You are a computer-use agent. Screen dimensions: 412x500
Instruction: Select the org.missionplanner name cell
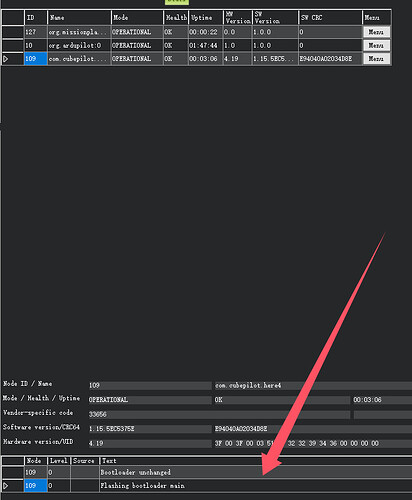(x=79, y=32)
